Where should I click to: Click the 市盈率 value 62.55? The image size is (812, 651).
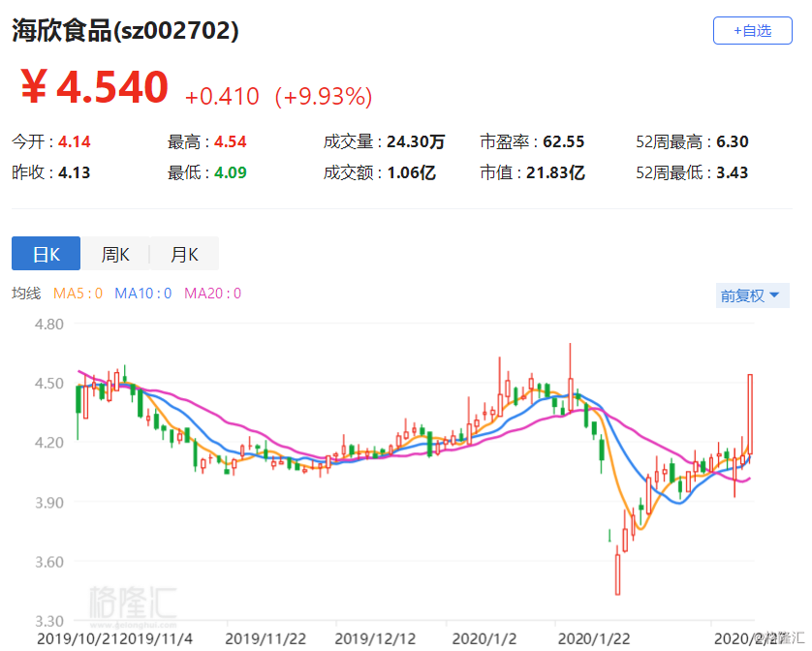(x=563, y=141)
